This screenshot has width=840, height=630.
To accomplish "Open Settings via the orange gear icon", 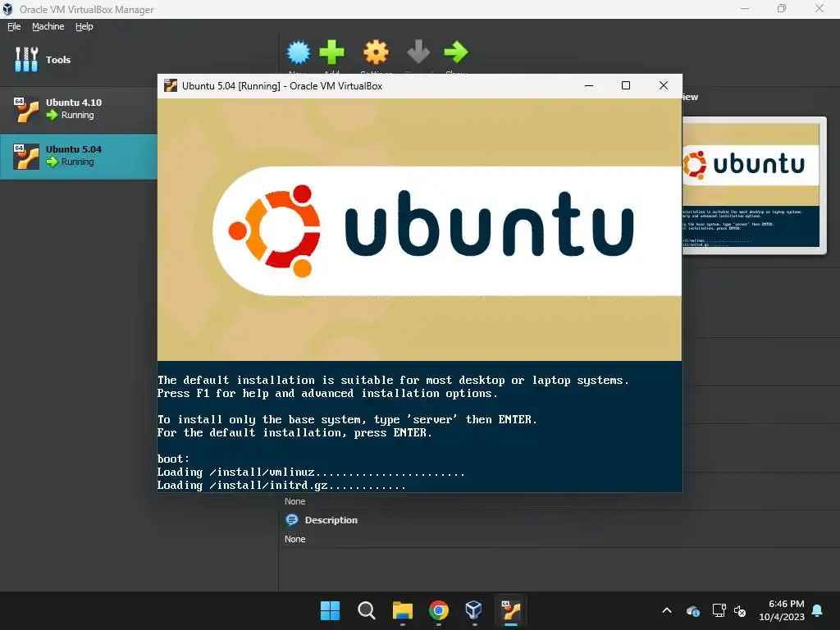I will click(x=376, y=52).
